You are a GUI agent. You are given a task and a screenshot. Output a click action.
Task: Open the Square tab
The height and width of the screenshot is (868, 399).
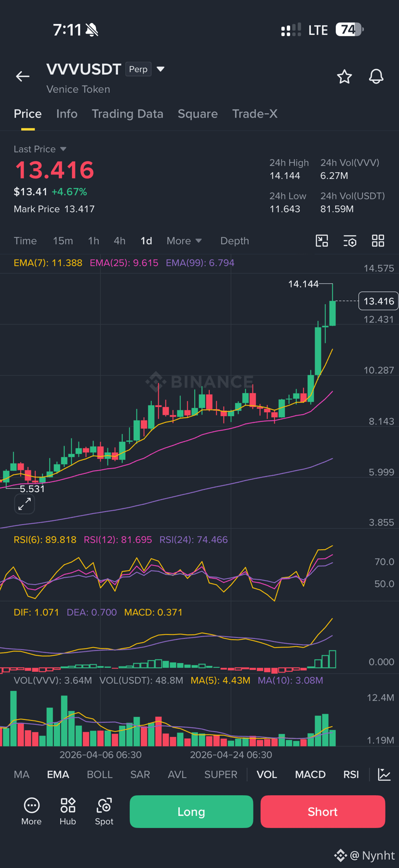click(198, 114)
